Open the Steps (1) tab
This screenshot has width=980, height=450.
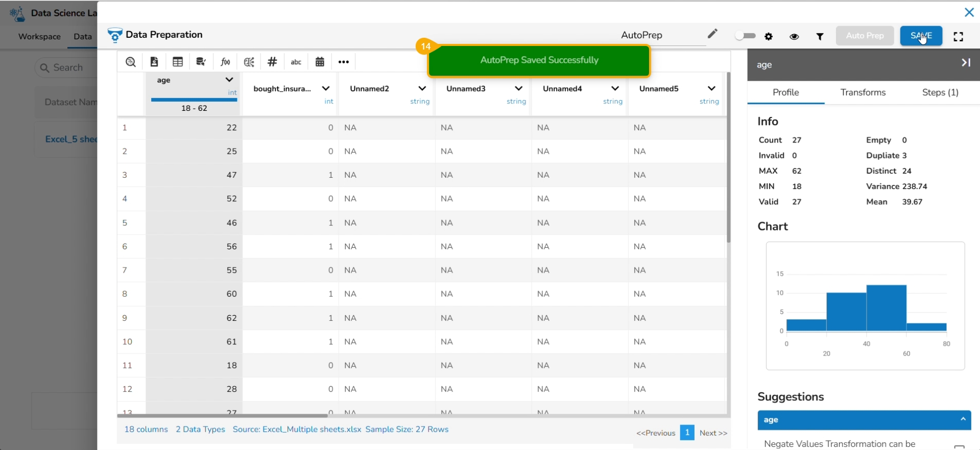(940, 92)
